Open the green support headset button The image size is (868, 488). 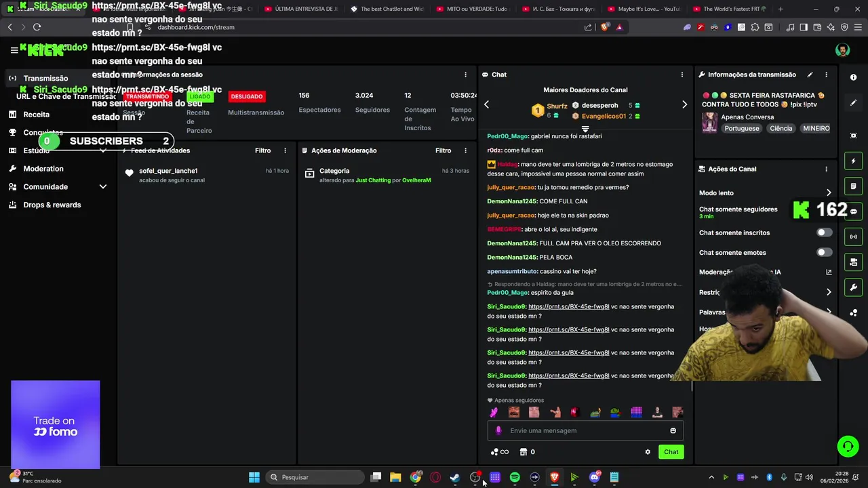point(848,446)
